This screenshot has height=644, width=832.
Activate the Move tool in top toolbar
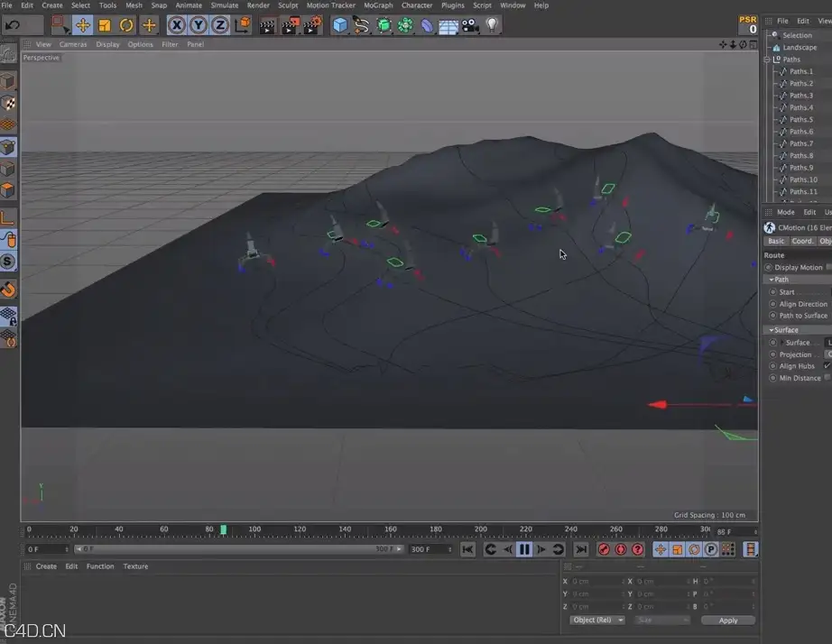[x=83, y=25]
